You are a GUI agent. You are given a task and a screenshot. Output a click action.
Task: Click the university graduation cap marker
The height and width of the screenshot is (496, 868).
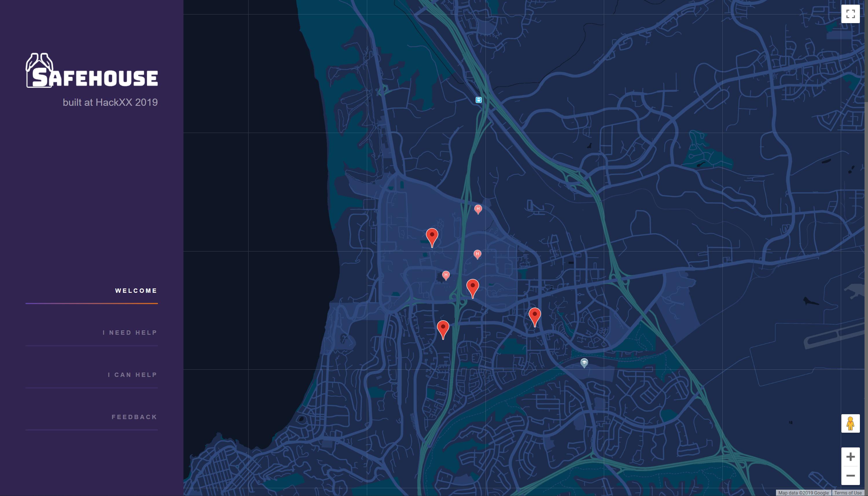coord(584,362)
